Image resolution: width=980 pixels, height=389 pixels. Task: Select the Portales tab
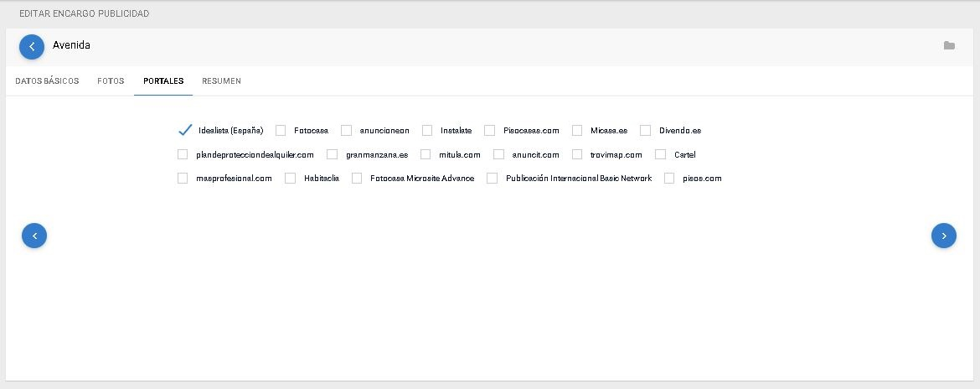163,81
